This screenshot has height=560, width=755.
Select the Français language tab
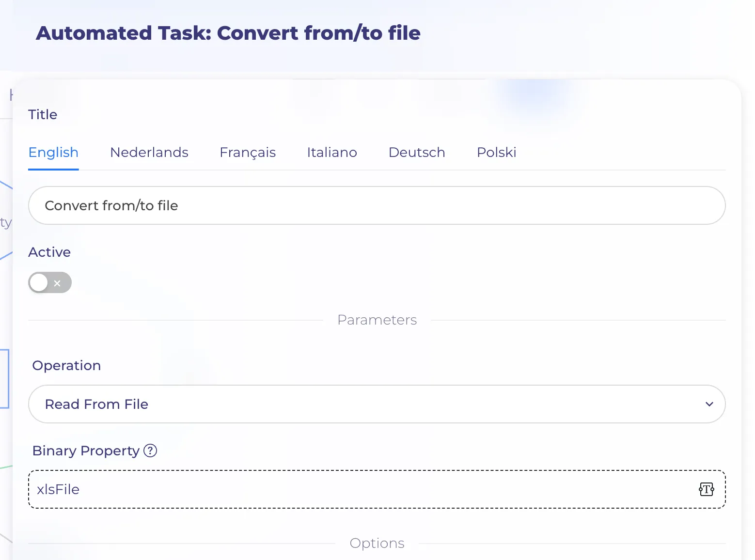(x=248, y=153)
